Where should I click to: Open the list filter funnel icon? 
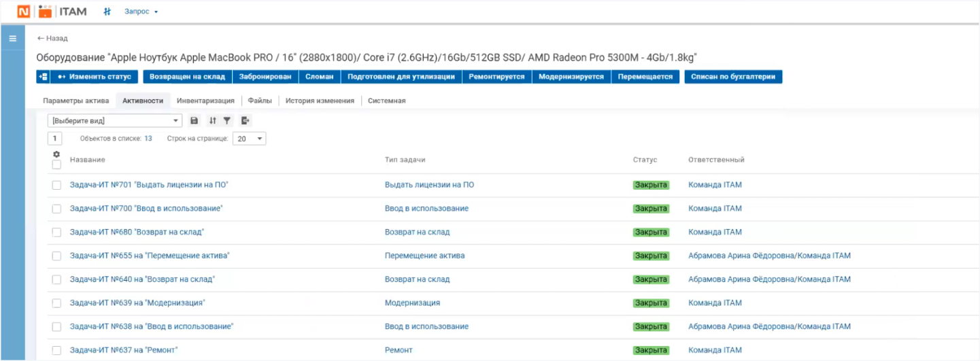click(227, 120)
